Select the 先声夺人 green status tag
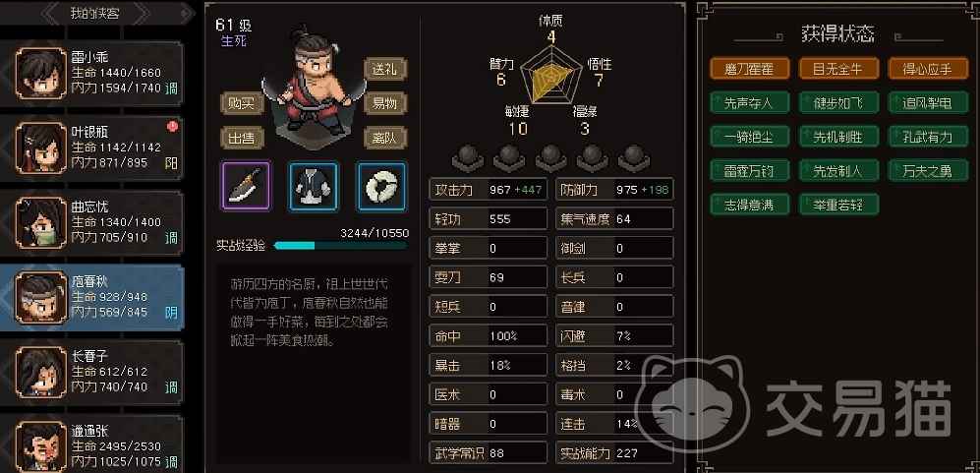 point(750,102)
